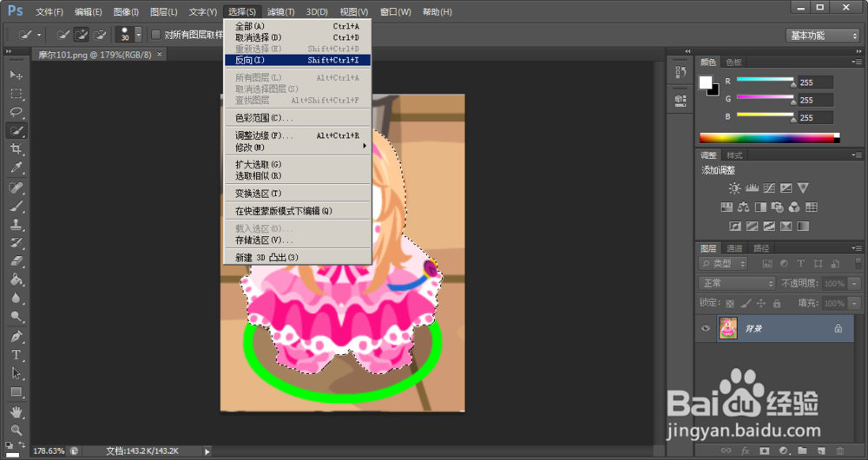Choose Inverse from Select menu
This screenshot has height=460, width=868.
coord(298,60)
